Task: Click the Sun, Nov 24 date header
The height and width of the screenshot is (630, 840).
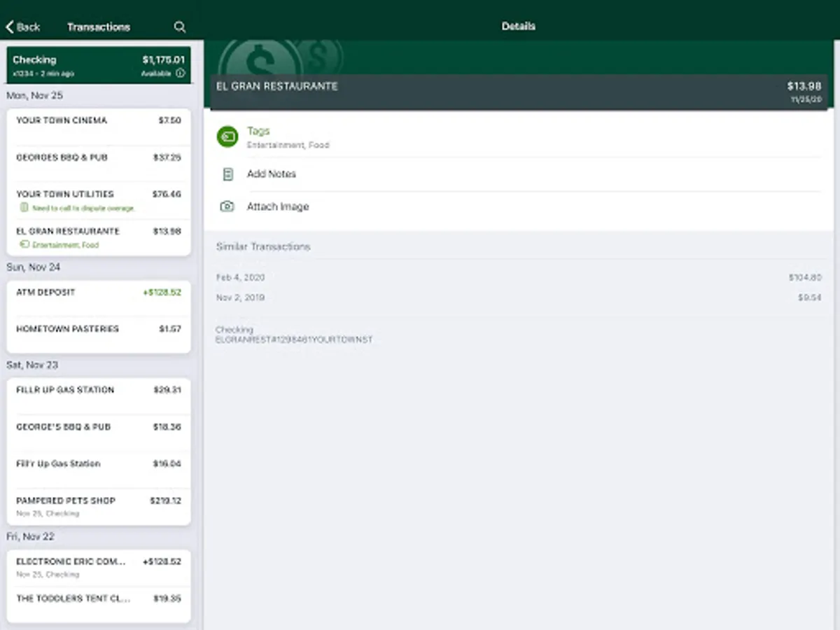Action: tap(34, 267)
